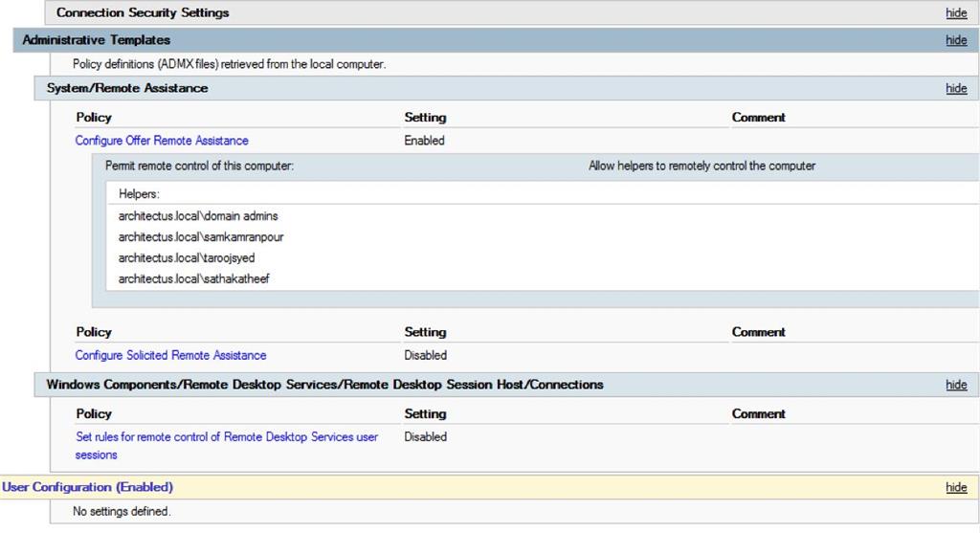Open Configure Solicited Remote Assistance policy link

170,355
